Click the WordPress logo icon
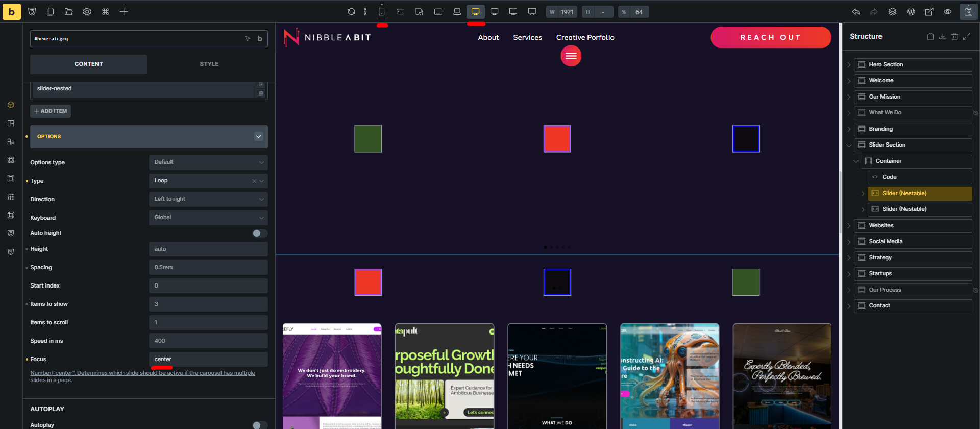980x429 pixels. (911, 12)
